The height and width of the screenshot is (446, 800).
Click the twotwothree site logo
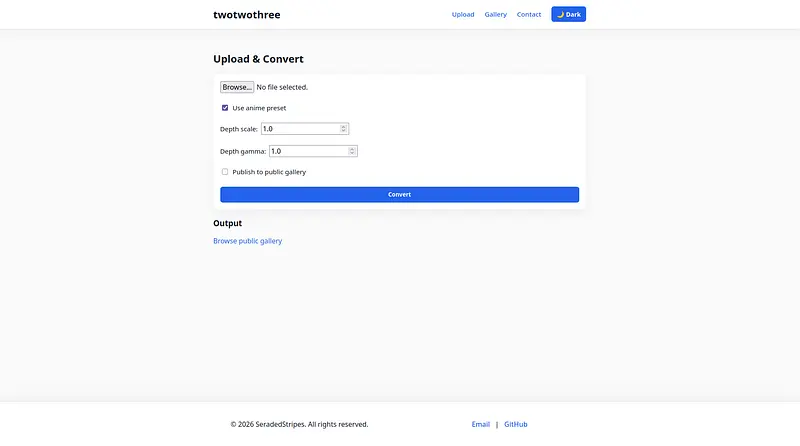coord(246,14)
